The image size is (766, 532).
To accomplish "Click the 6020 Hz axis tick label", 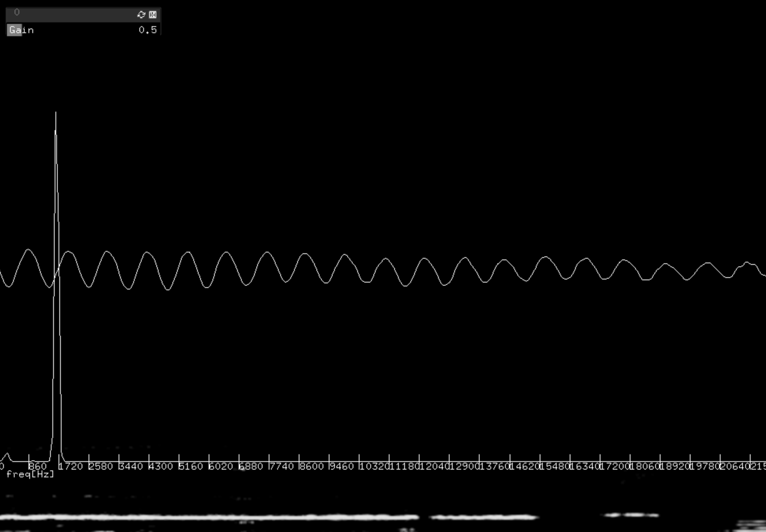I will (221, 467).
